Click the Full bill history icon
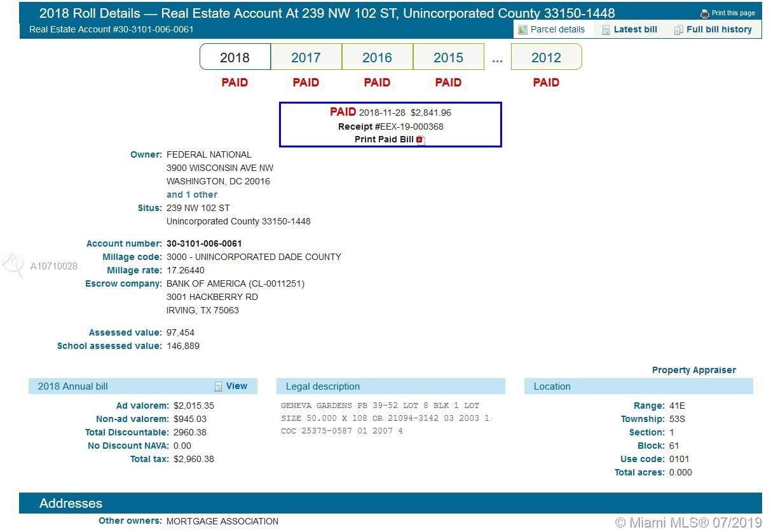This screenshot has height=532, width=771. [678, 30]
